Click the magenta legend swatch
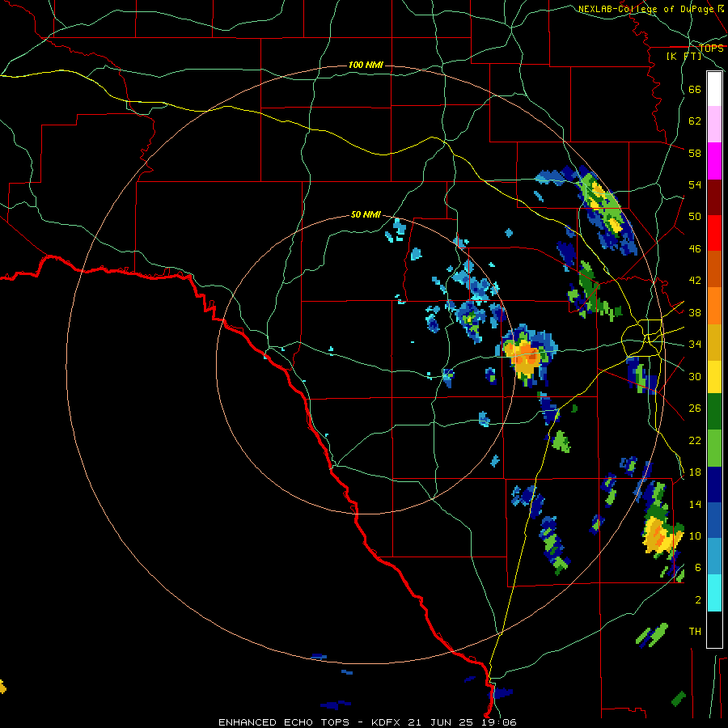728x728 pixels. coord(714,161)
